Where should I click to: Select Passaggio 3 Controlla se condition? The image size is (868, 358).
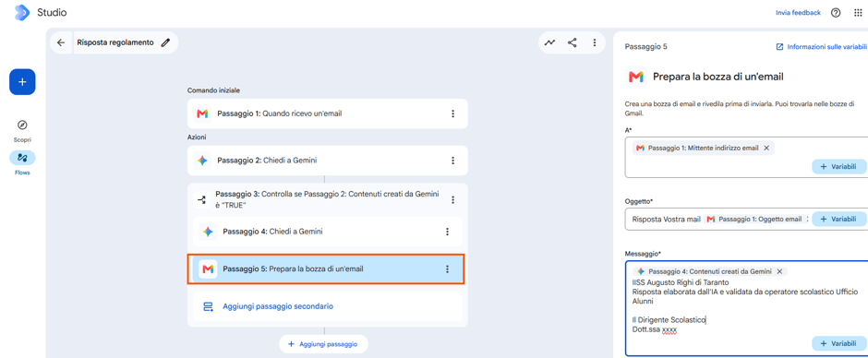(x=328, y=199)
